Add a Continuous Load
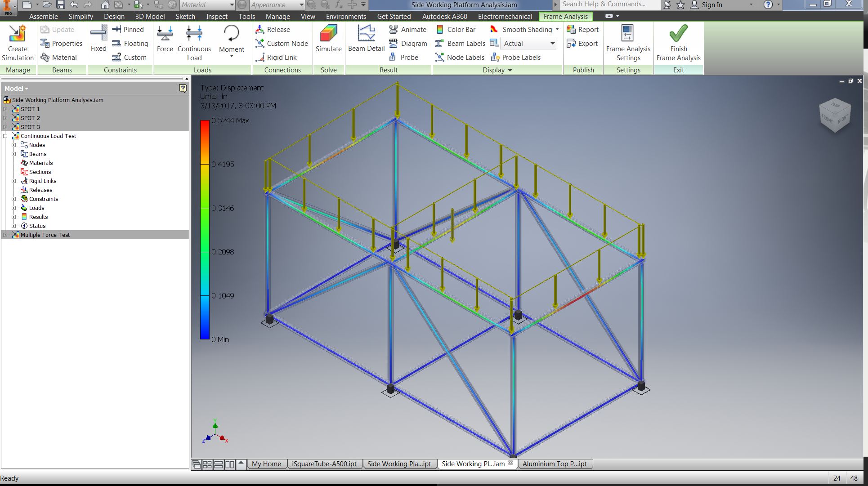This screenshot has width=868, height=486. [194, 35]
